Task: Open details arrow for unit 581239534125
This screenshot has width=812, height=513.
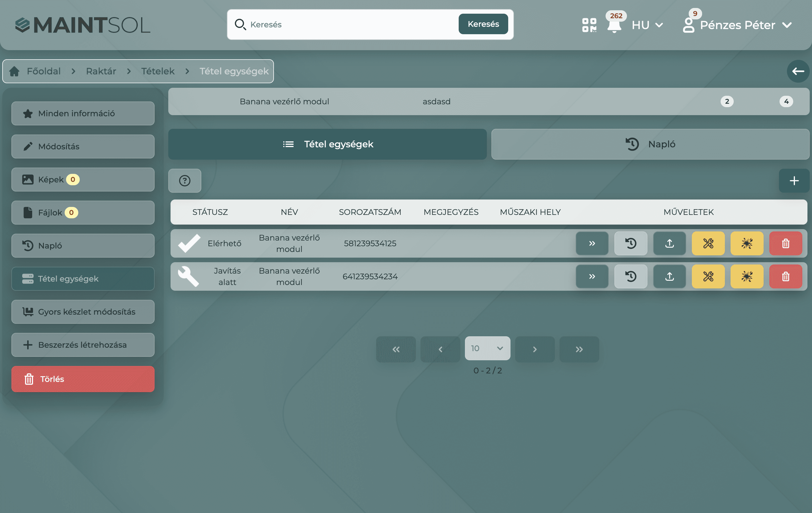Action: pos(592,243)
